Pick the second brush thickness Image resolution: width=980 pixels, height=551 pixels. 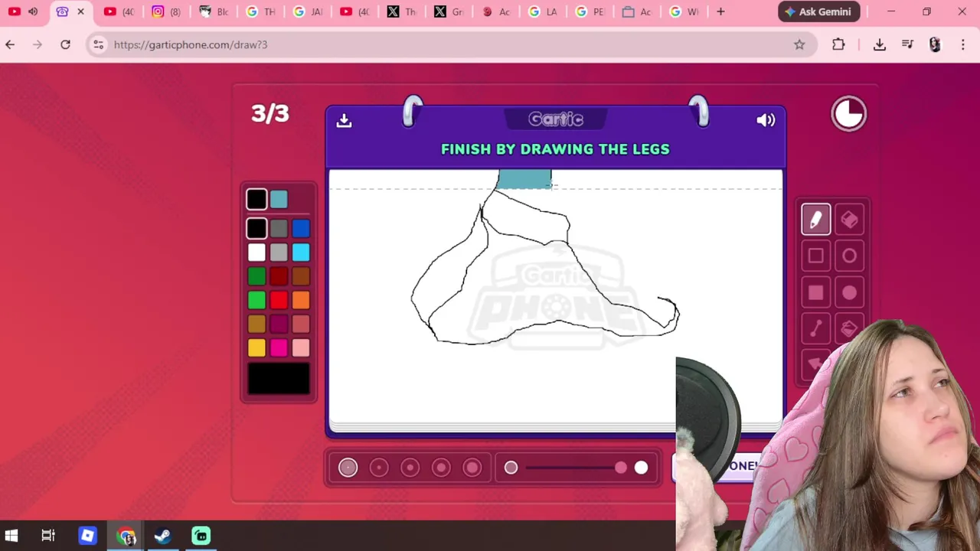coord(379,468)
